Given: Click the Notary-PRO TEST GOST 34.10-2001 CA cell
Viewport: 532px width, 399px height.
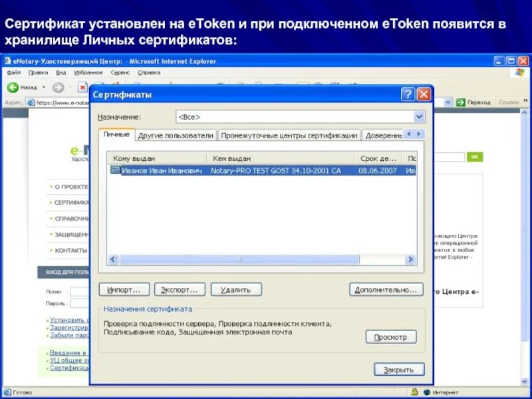Looking at the screenshot, I should coord(276,171).
